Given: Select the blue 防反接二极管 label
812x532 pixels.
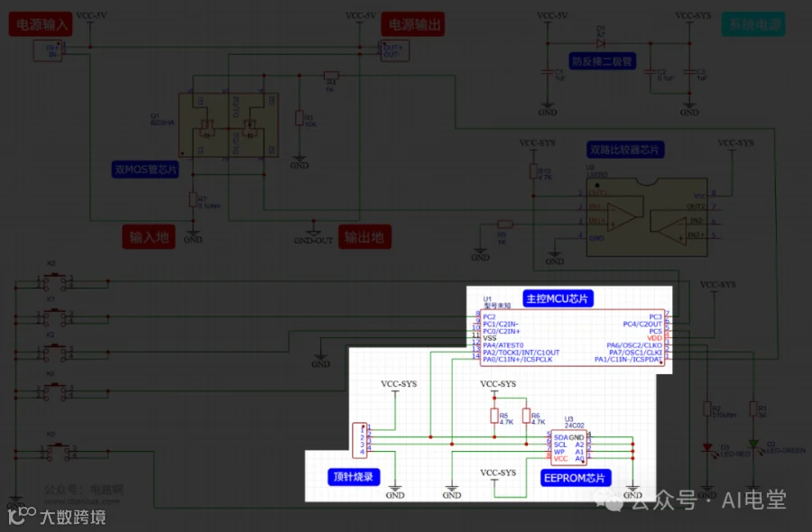Looking at the screenshot, I should [x=602, y=61].
